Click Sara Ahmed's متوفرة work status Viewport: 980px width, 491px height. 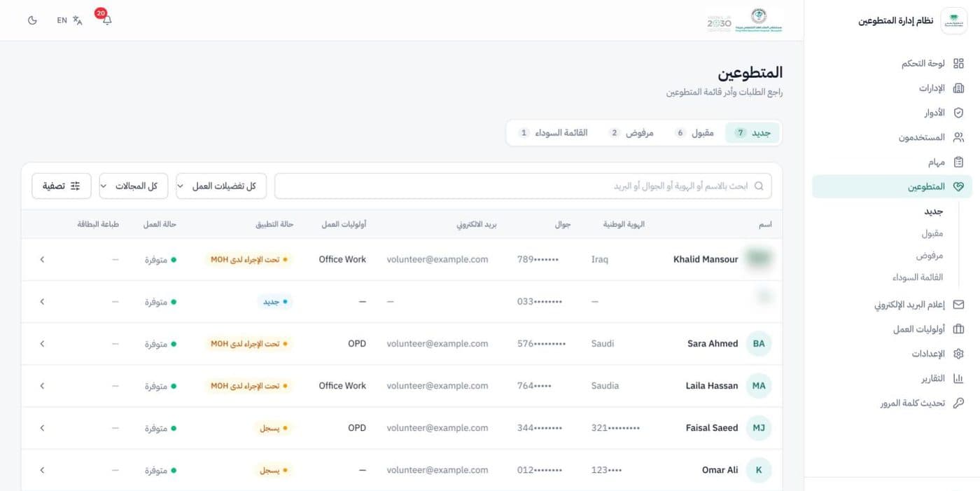point(161,343)
